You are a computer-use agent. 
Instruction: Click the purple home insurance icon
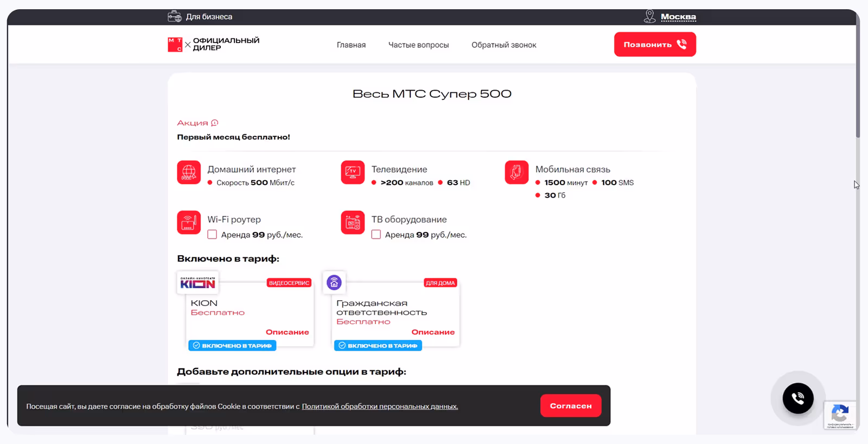tap(334, 282)
